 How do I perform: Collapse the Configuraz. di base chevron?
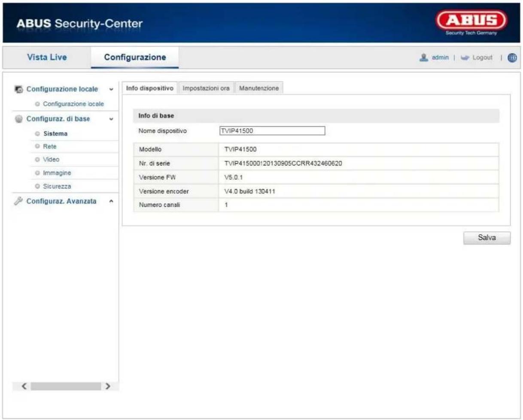[x=112, y=119]
